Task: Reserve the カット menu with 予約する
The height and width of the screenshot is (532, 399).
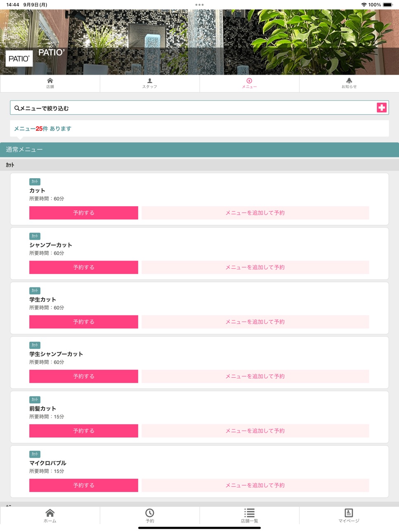Action: (x=84, y=213)
